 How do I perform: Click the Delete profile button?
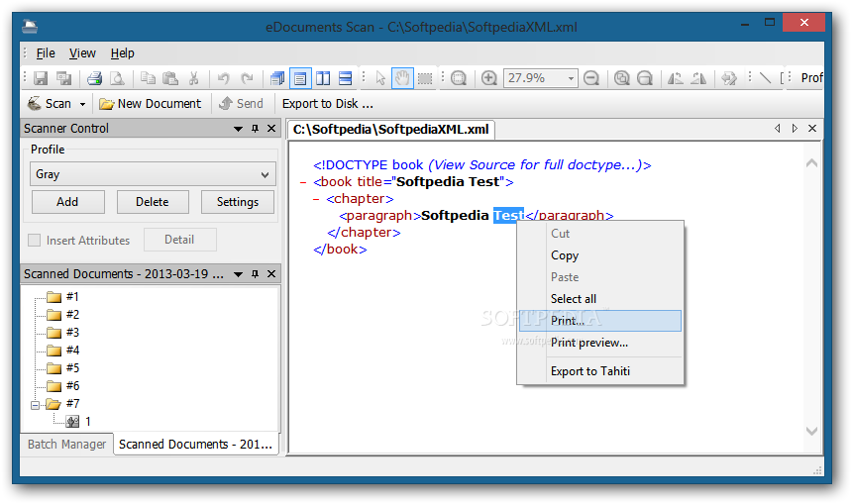pyautogui.click(x=153, y=202)
